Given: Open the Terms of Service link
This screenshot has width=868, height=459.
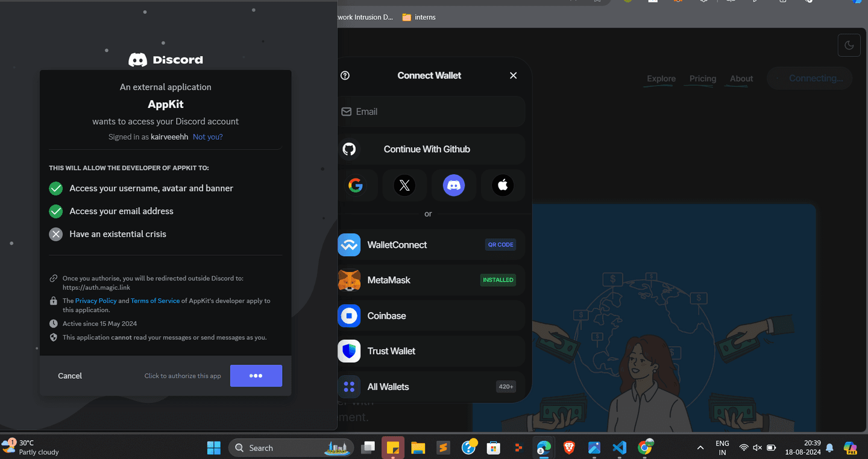Looking at the screenshot, I should coord(155,300).
